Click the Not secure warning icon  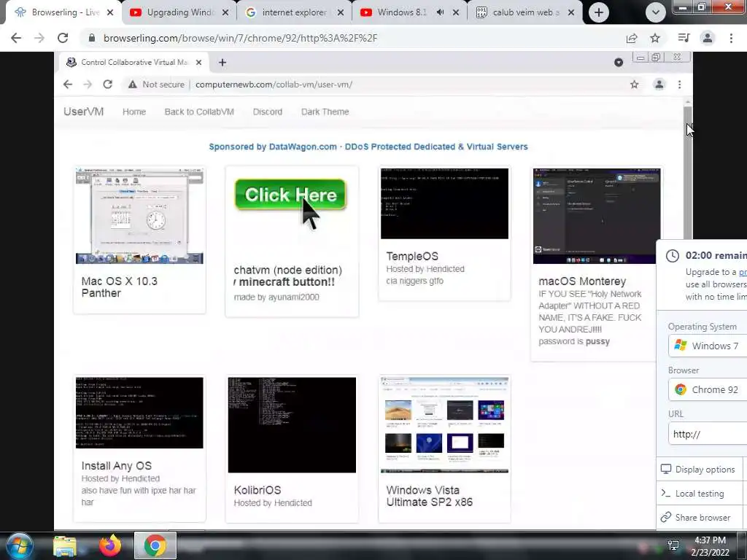(133, 85)
